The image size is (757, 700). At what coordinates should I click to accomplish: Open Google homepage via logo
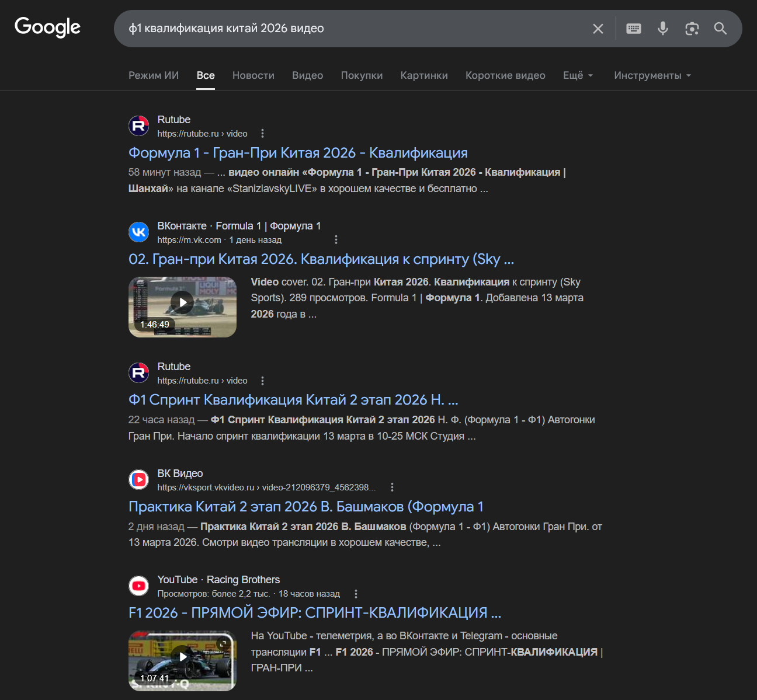pos(47,27)
